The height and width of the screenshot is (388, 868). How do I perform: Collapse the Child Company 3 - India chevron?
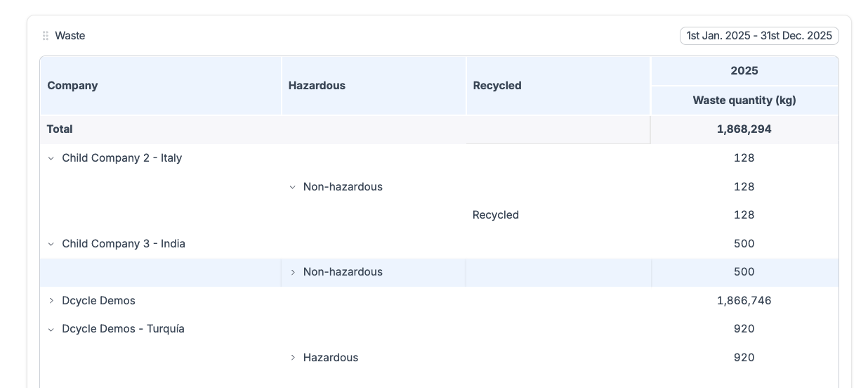click(51, 244)
